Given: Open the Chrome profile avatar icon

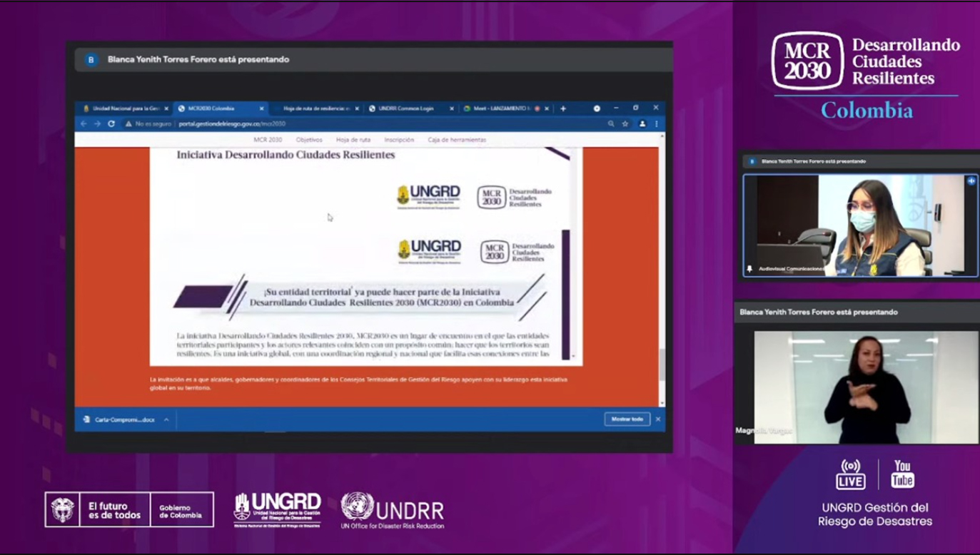Looking at the screenshot, I should pyautogui.click(x=642, y=123).
